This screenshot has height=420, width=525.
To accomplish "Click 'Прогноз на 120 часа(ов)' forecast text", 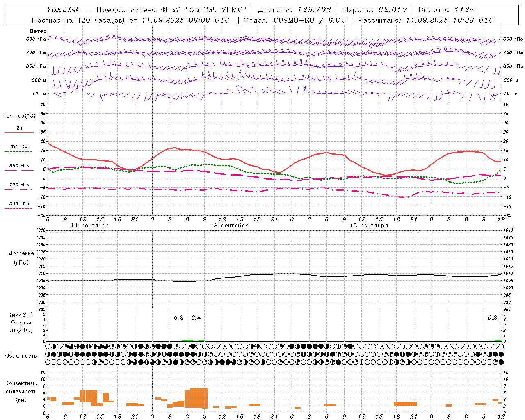I will pos(79,20).
